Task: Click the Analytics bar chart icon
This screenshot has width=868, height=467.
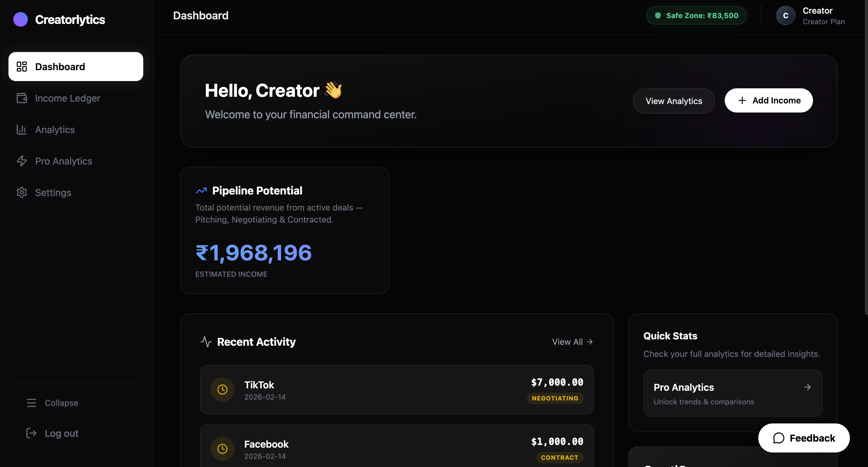Action: 21,129
